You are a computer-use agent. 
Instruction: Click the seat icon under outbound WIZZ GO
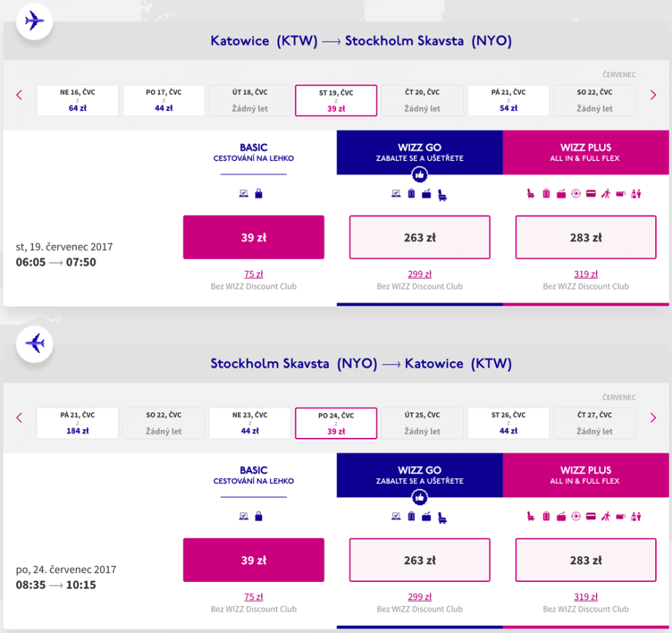(442, 194)
